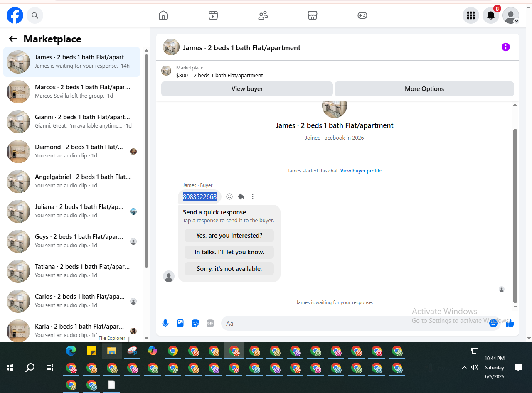Show hidden system tray icons

[x=465, y=368]
